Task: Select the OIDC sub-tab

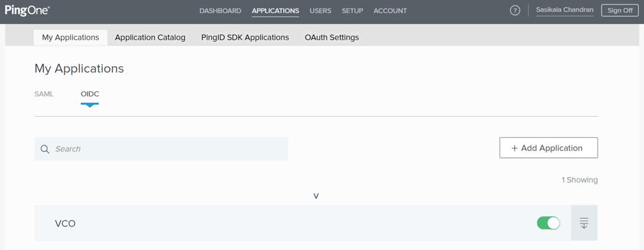Action: click(x=90, y=94)
